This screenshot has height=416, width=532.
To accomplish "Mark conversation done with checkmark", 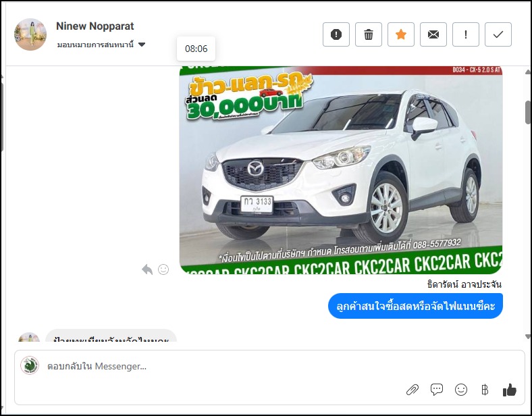I will [x=498, y=34].
